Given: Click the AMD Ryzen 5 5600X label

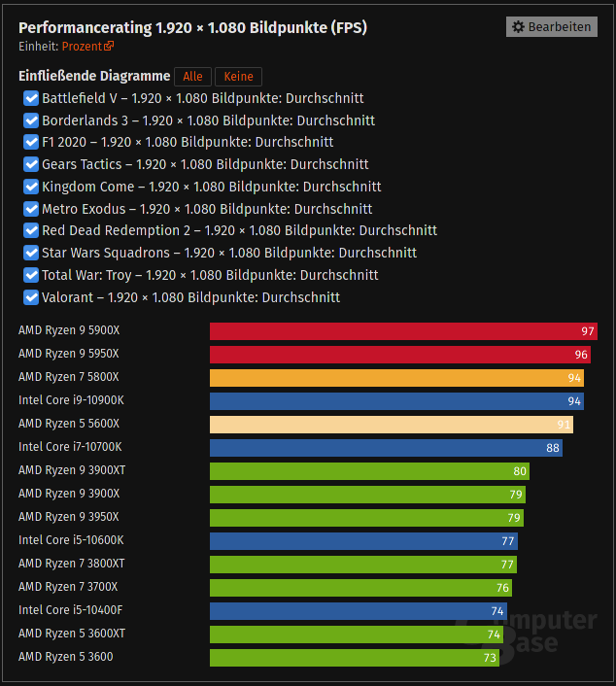Looking at the screenshot, I should pos(69,424).
